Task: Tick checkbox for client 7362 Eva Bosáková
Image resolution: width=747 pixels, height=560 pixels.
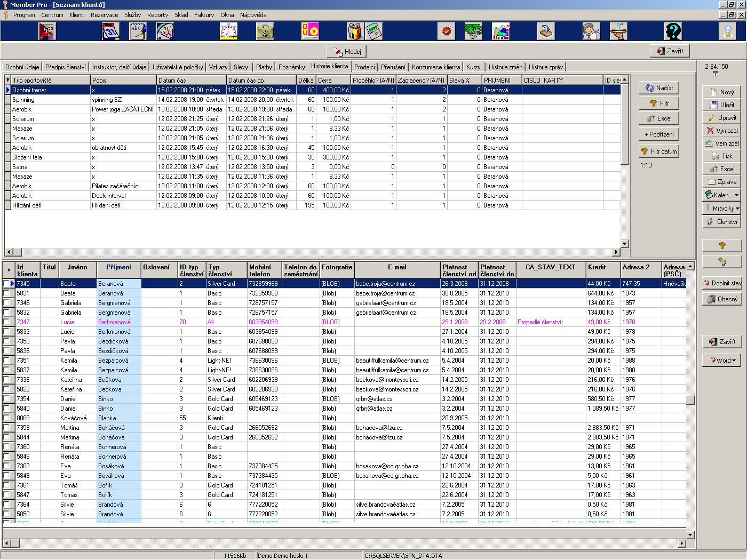Action: coord(6,466)
